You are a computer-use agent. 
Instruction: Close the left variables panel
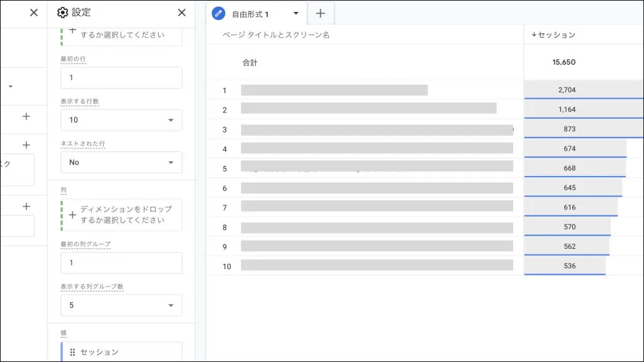[x=34, y=13]
